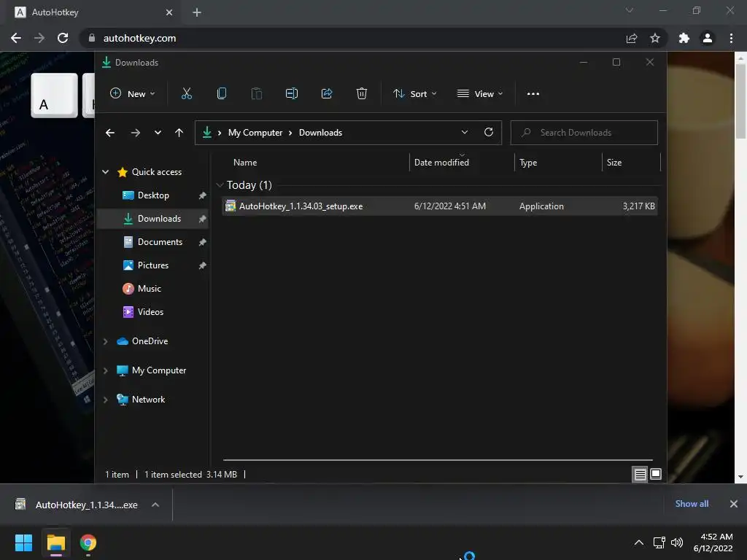The width and height of the screenshot is (747, 560).
Task: Sort by the Type column header
Action: (x=558, y=163)
